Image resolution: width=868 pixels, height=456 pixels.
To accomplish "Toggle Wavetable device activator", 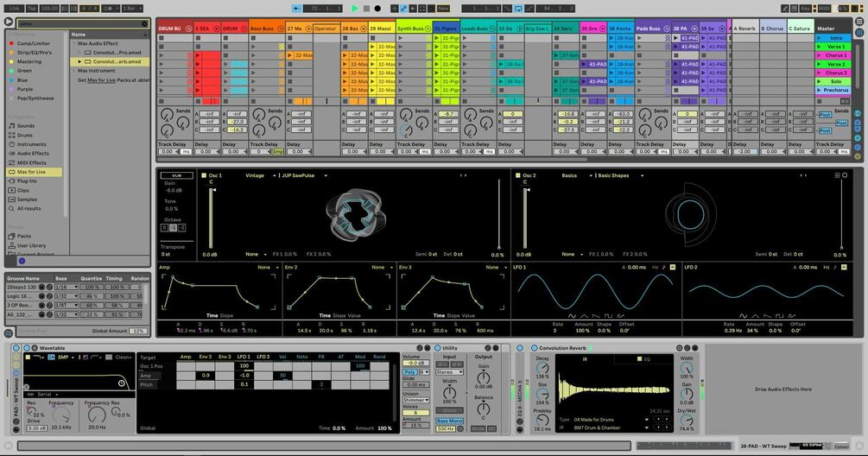I will [x=26, y=348].
